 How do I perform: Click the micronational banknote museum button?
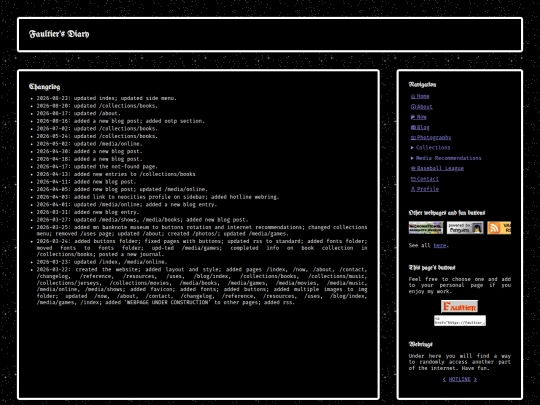point(426,228)
